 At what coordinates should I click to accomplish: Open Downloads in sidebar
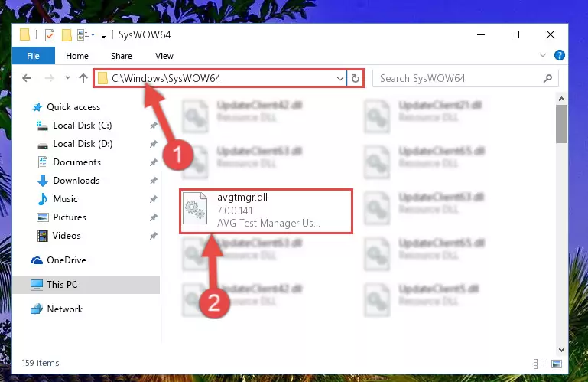coord(69,181)
